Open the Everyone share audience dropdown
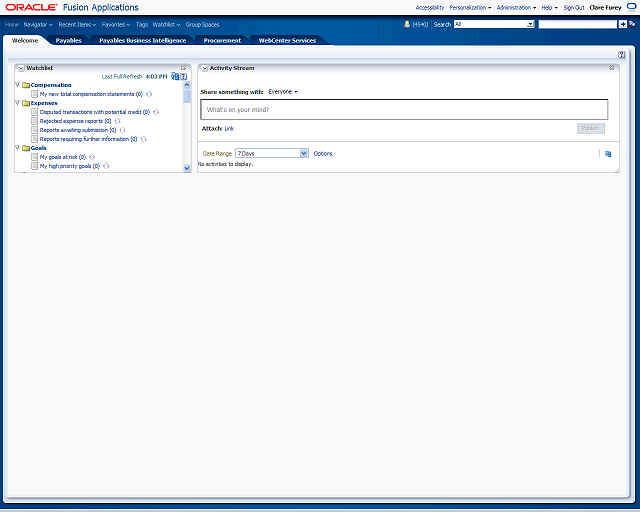The image size is (640, 512). (x=283, y=92)
